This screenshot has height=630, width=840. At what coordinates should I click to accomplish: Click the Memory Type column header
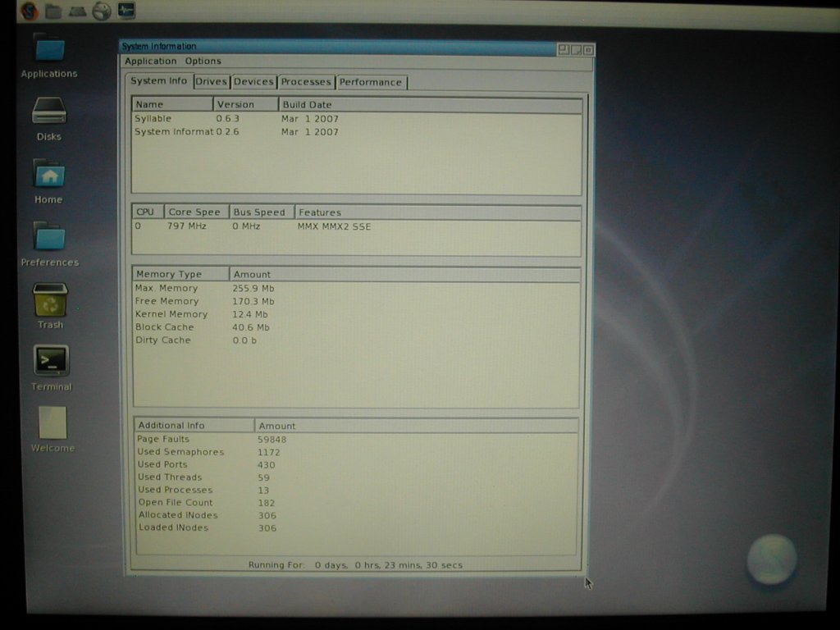pyautogui.click(x=168, y=274)
